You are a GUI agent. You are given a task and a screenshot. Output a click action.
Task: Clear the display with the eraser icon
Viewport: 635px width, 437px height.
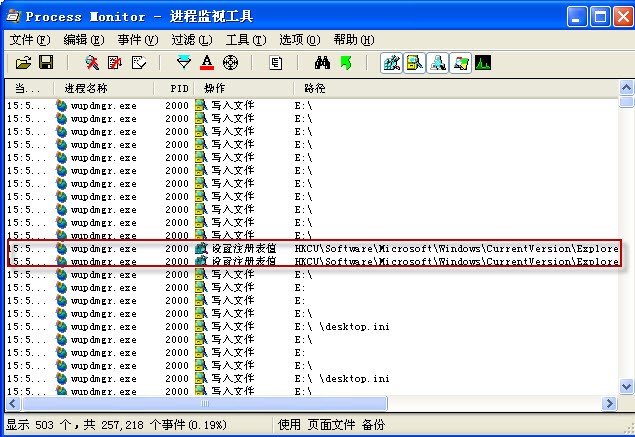point(139,63)
